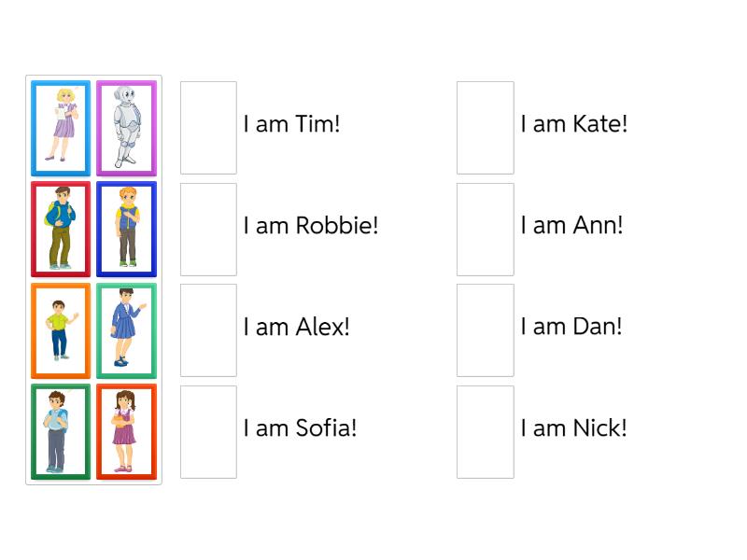The image size is (747, 560).
Task: Select the robot character card
Action: pyautogui.click(x=126, y=127)
